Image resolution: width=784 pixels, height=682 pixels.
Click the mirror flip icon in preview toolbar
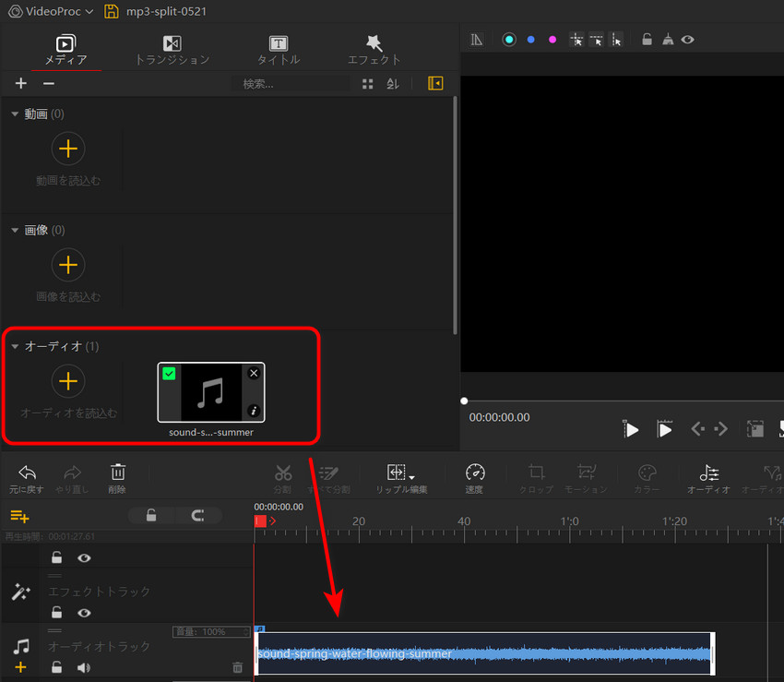pos(477,40)
